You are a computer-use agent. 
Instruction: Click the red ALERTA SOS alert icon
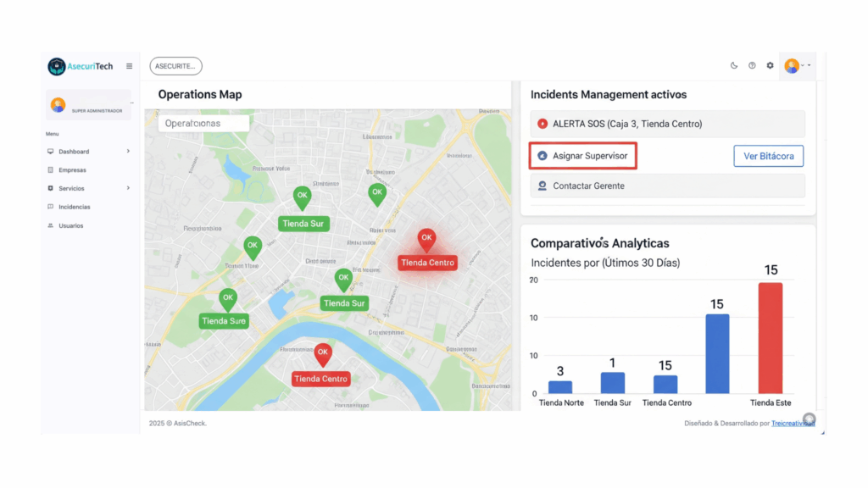click(542, 124)
